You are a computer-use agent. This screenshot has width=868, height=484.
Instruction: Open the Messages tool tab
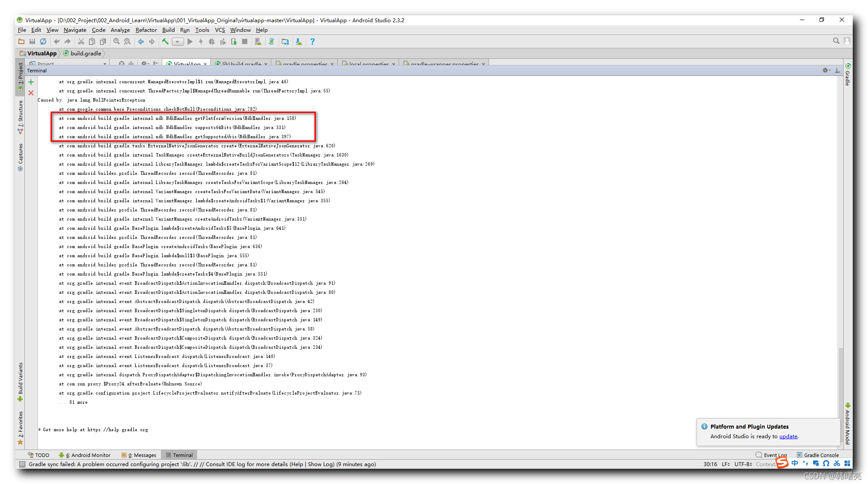point(139,455)
